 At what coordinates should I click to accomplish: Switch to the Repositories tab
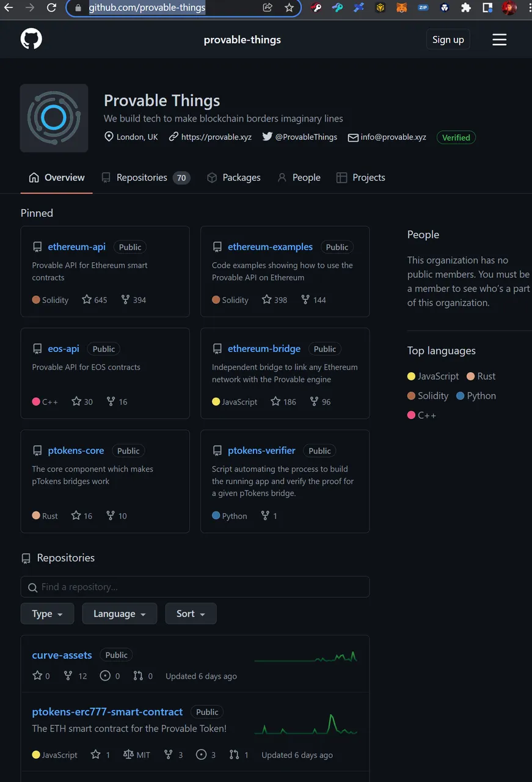[145, 178]
